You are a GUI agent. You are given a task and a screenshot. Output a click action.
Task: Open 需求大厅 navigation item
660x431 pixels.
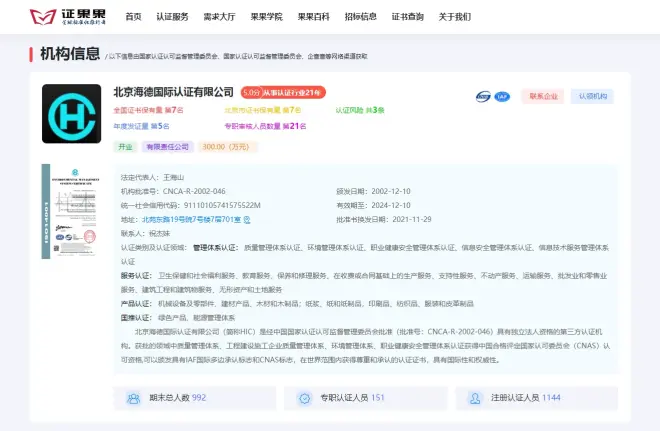(219, 17)
